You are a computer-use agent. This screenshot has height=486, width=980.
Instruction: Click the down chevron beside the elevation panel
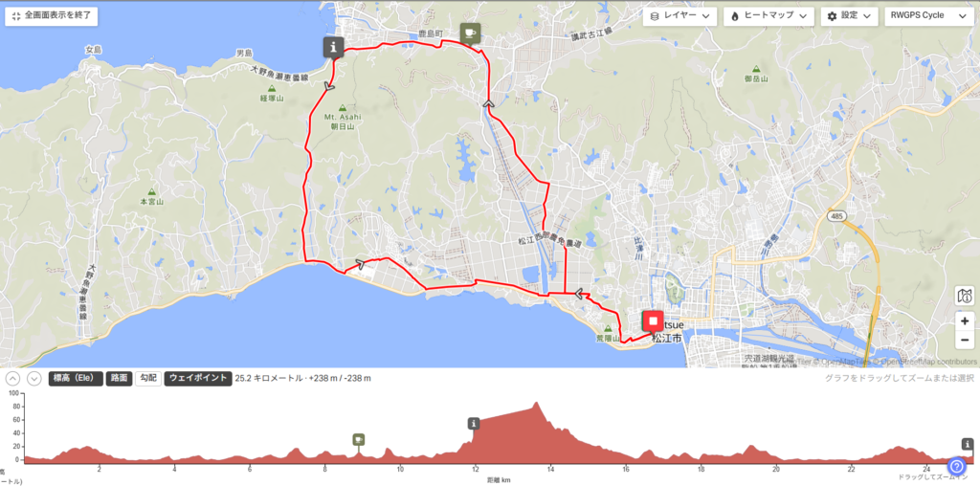pyautogui.click(x=33, y=379)
